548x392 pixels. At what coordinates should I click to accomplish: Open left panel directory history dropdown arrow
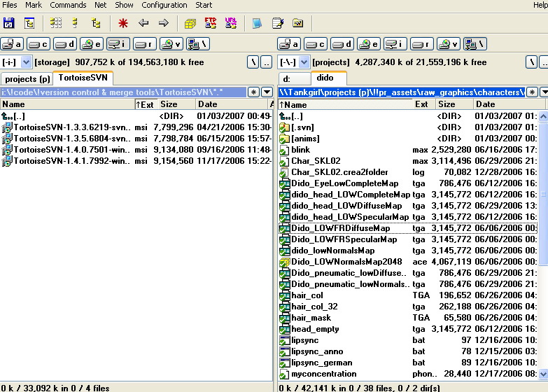267,92
